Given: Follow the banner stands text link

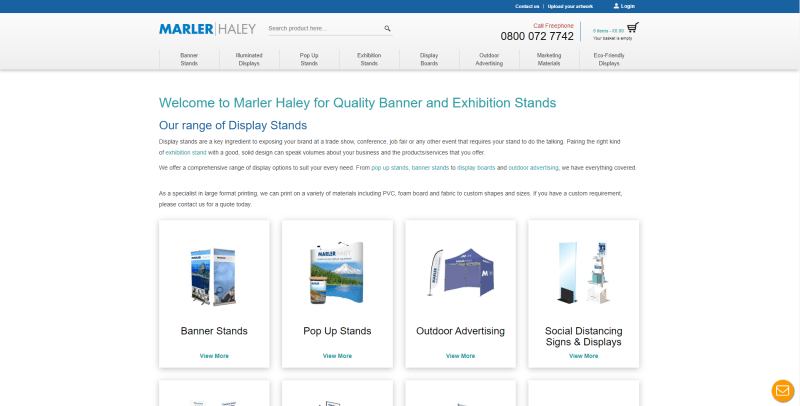Looking at the screenshot, I should 430,168.
